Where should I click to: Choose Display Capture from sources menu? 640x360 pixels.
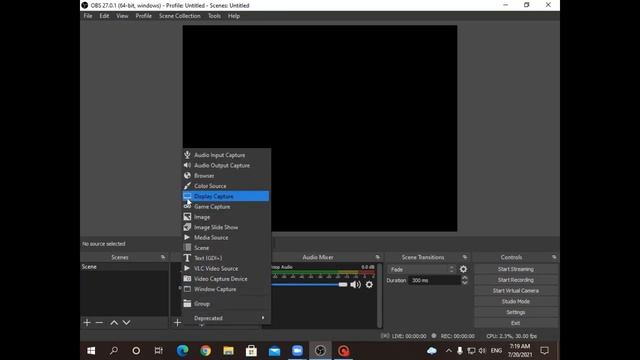[x=226, y=196]
